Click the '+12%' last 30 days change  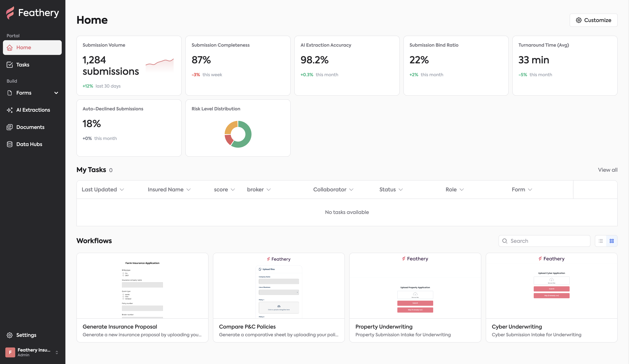88,86
